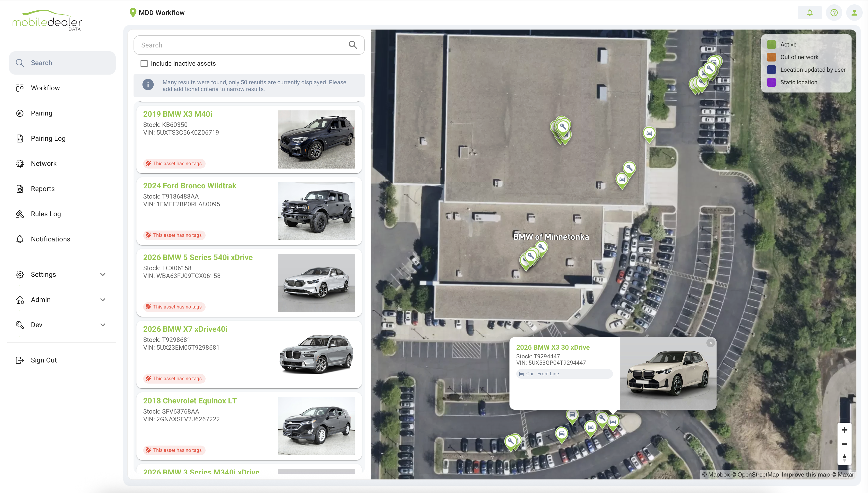Click the OpenStreetMap attribution link
868x493 pixels.
coord(755,474)
